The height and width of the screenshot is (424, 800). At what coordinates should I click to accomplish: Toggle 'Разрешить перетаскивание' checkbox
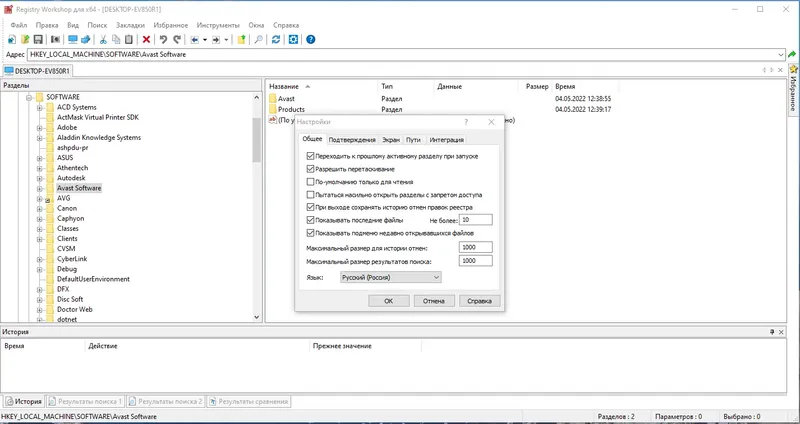[310, 169]
